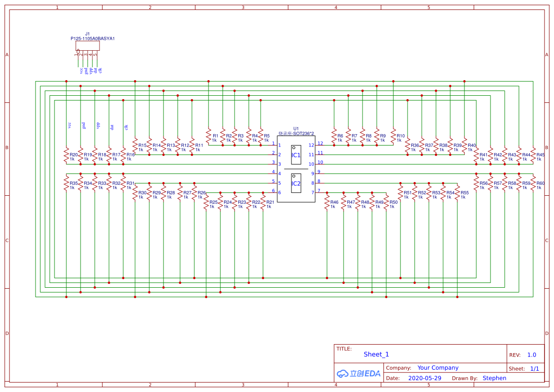Click the P125-1105A0BASYA1 part name

[92, 38]
